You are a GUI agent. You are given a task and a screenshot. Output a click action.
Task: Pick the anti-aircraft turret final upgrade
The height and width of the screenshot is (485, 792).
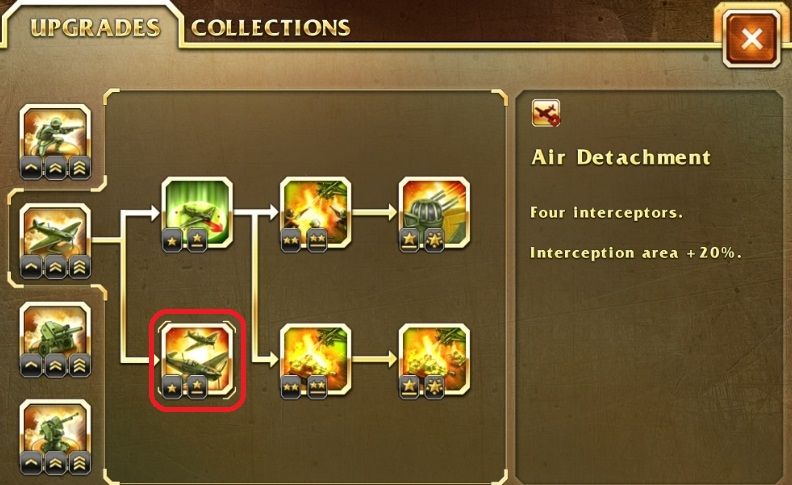tap(434, 214)
